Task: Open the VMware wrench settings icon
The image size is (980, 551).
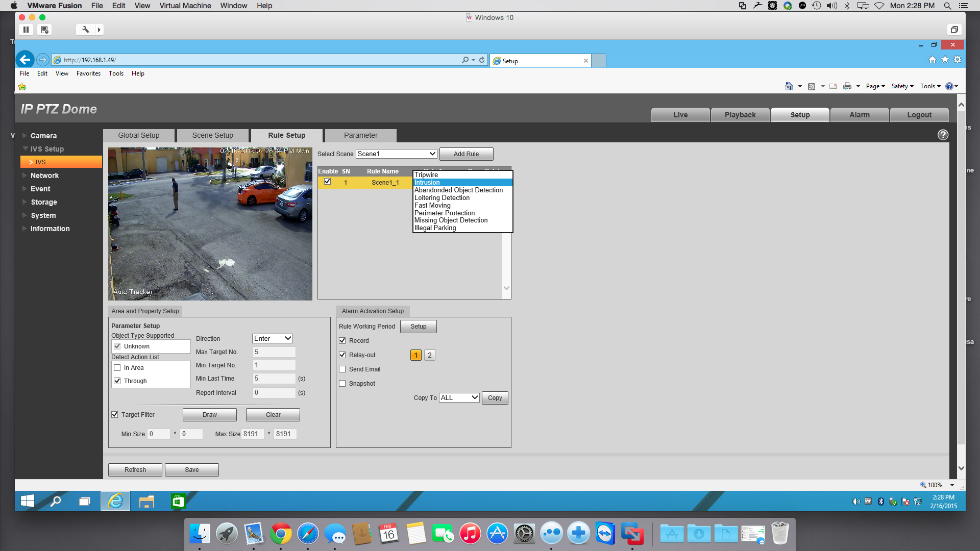Action: [x=86, y=30]
